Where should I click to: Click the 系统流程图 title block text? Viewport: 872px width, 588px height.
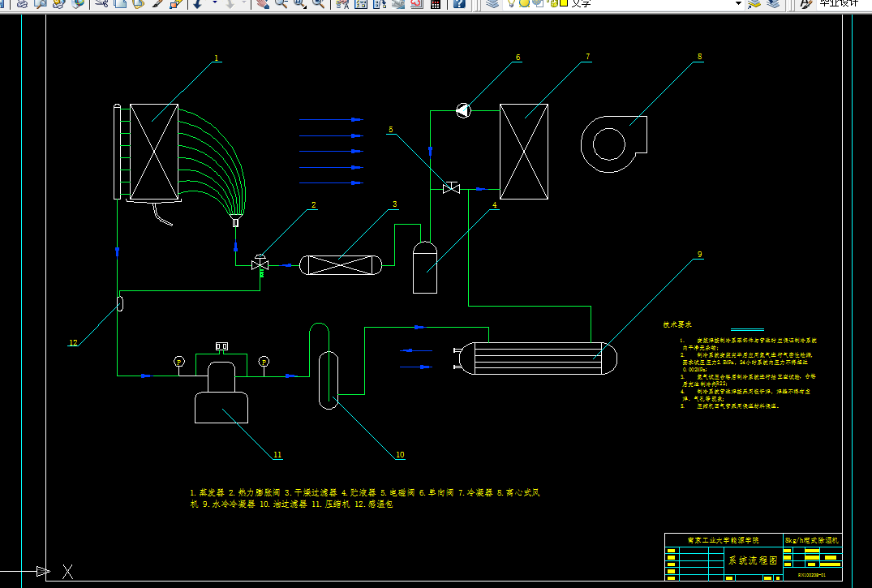(x=753, y=560)
